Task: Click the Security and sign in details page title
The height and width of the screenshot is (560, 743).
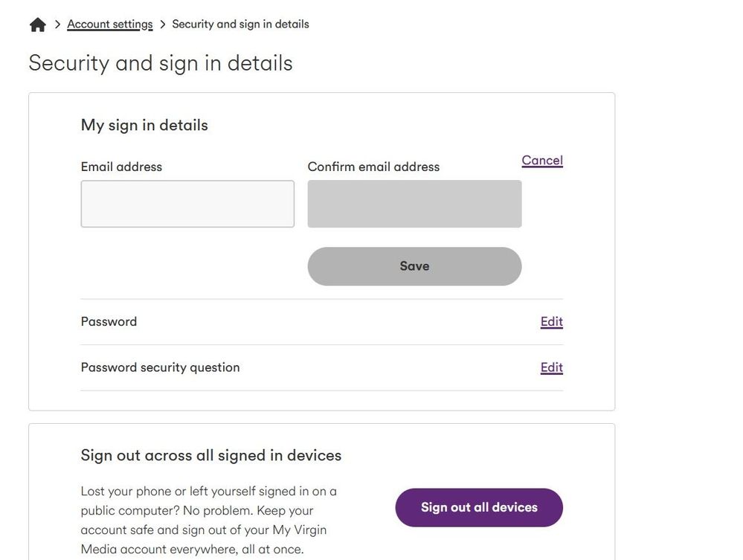Action: coord(161,63)
